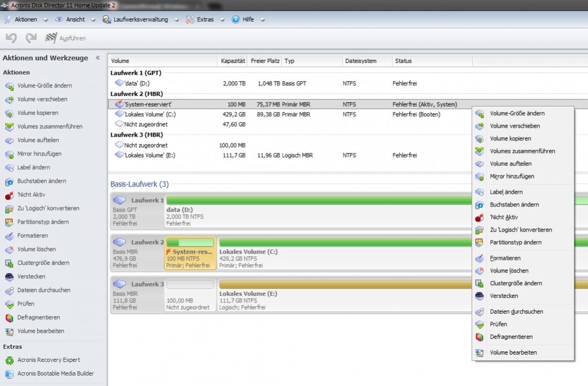Click sidebar Partitionstyp ändern icon
588x386 pixels.
click(x=9, y=222)
